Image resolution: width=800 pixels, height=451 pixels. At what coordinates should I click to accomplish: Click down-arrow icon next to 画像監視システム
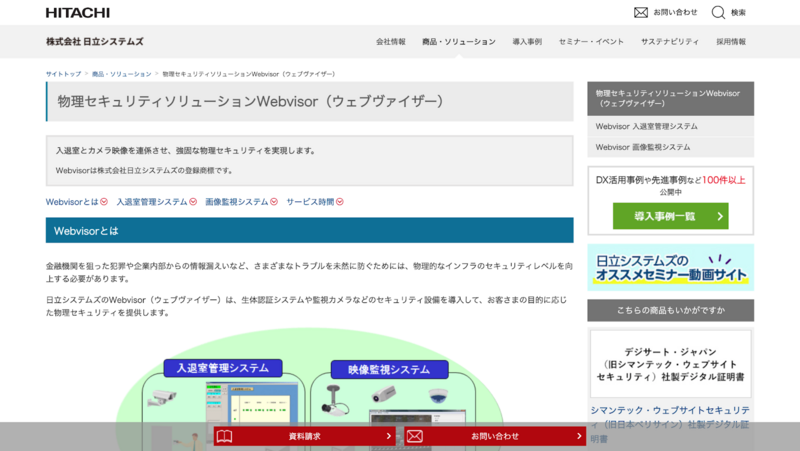(274, 202)
